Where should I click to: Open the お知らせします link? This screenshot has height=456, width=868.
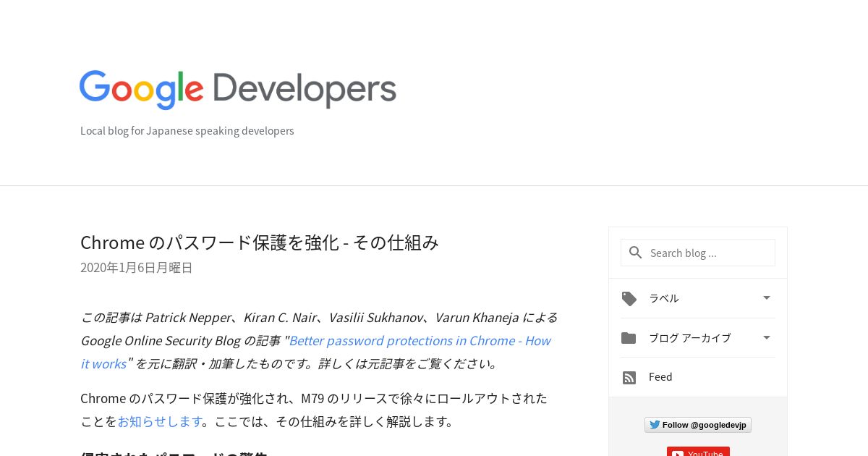(x=160, y=421)
